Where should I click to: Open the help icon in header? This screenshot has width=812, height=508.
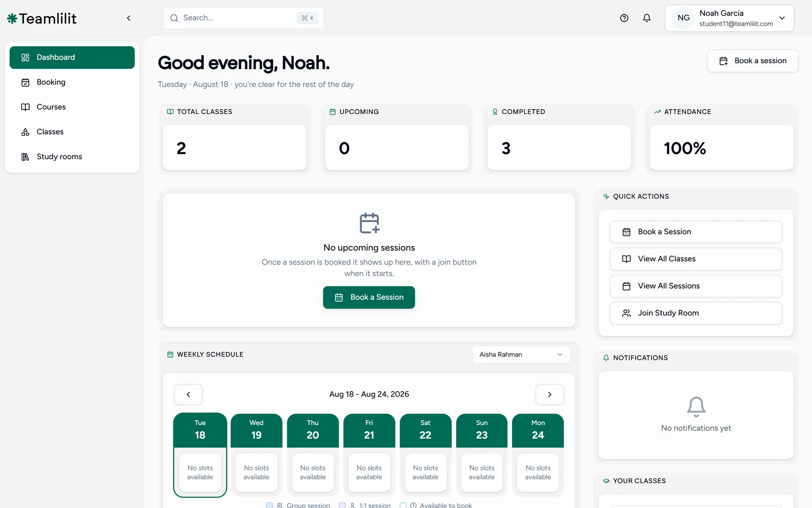tap(624, 18)
